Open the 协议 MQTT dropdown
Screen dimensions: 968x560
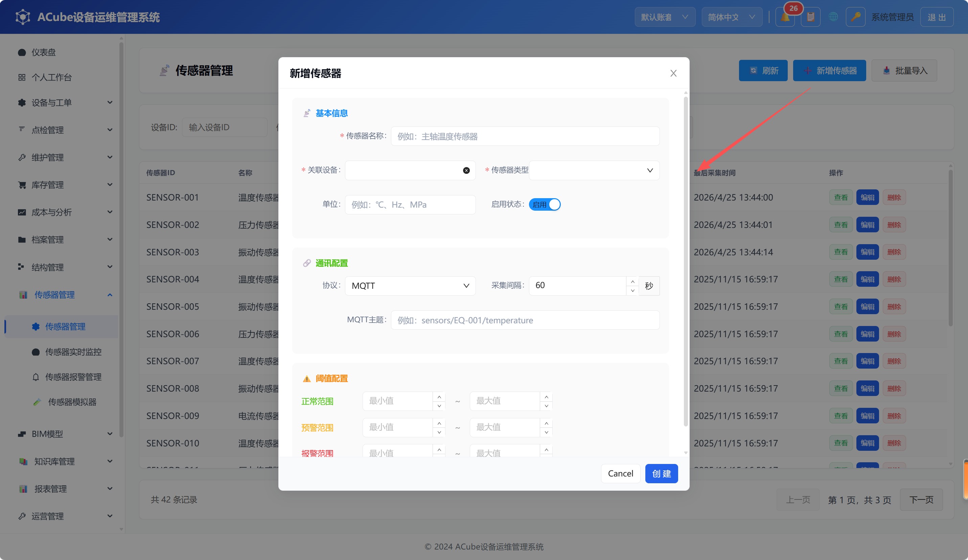410,286
